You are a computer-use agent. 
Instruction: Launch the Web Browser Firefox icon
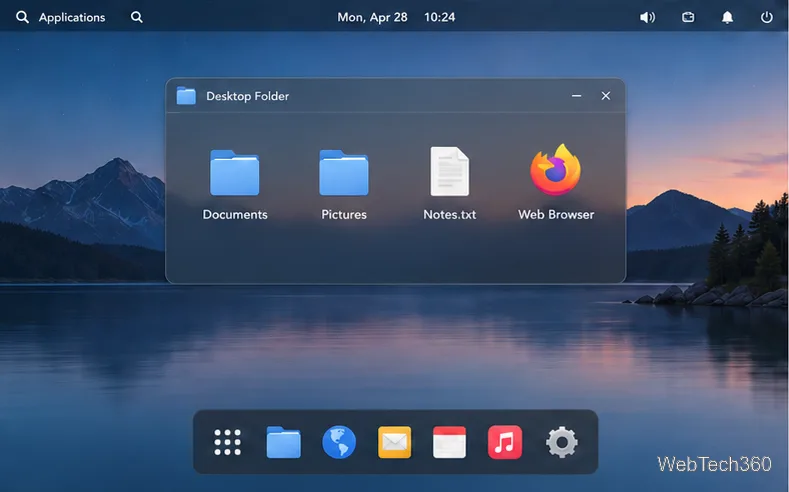click(556, 170)
